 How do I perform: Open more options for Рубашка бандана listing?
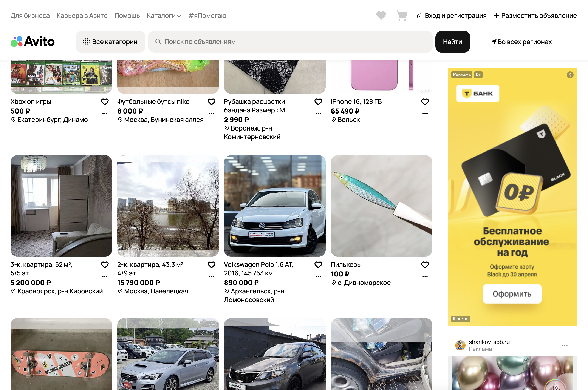318,113
